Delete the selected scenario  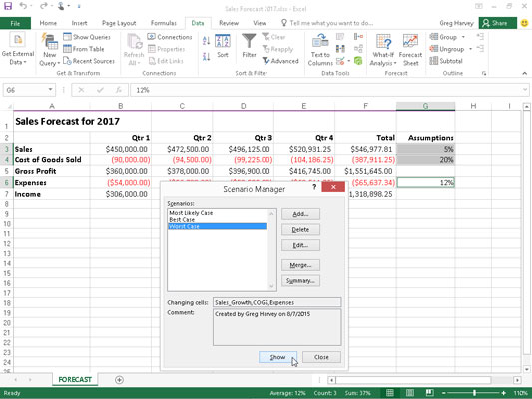300,229
